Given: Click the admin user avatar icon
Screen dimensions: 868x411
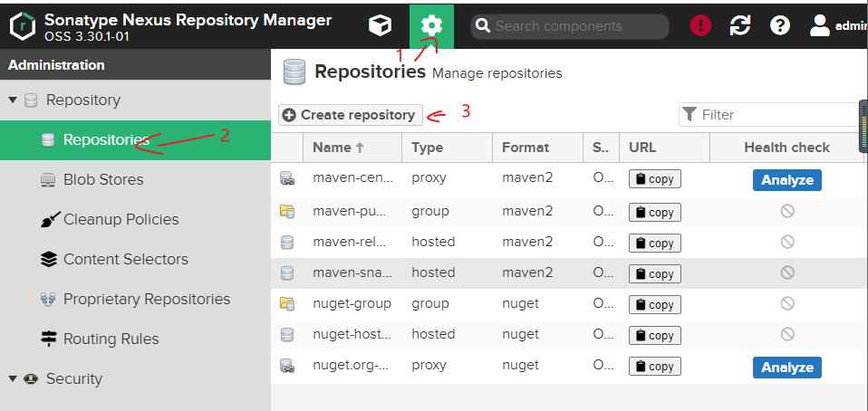Looking at the screenshot, I should (820, 25).
